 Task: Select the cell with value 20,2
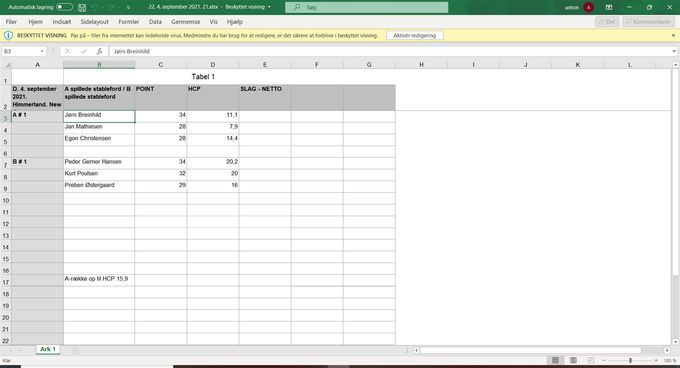pyautogui.click(x=212, y=162)
